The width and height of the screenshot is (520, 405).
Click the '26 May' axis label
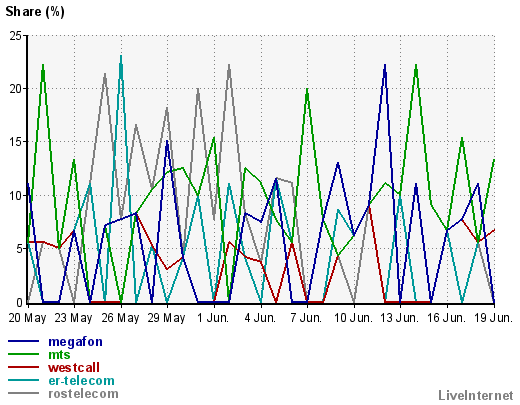click(120, 318)
